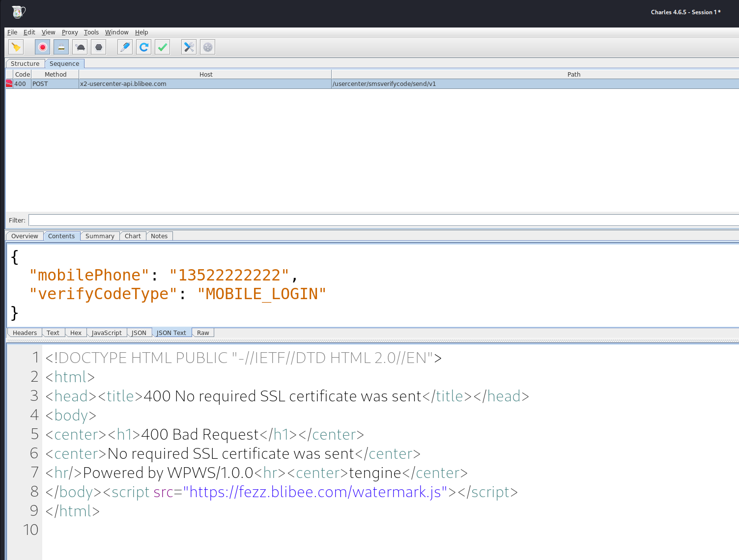This screenshot has height=560, width=739.
Task: Switch to the Headers view tab
Action: (x=25, y=333)
